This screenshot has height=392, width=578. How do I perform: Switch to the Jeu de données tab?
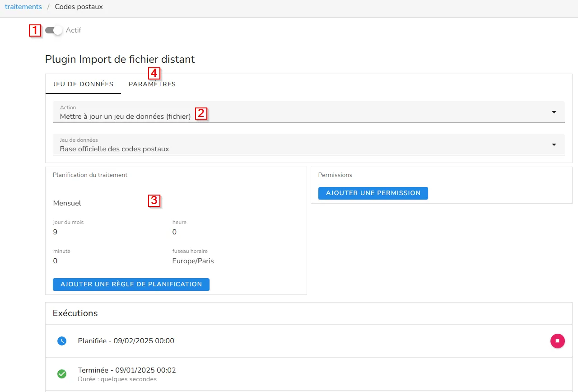point(83,84)
